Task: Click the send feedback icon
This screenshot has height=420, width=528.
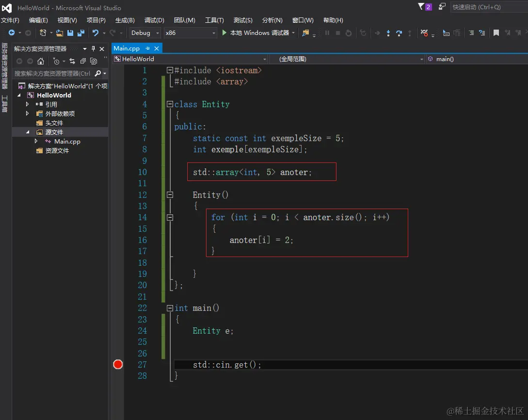Action: (442, 7)
